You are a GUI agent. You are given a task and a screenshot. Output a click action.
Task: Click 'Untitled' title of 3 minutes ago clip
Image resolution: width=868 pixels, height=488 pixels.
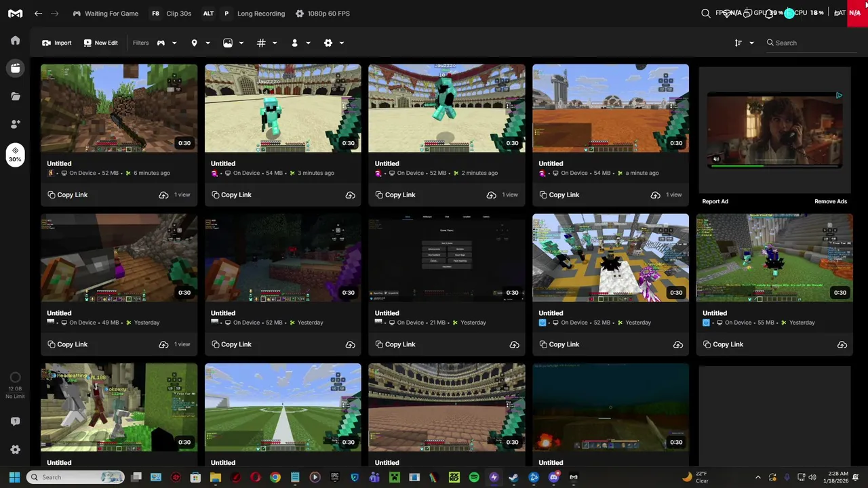pos(223,163)
